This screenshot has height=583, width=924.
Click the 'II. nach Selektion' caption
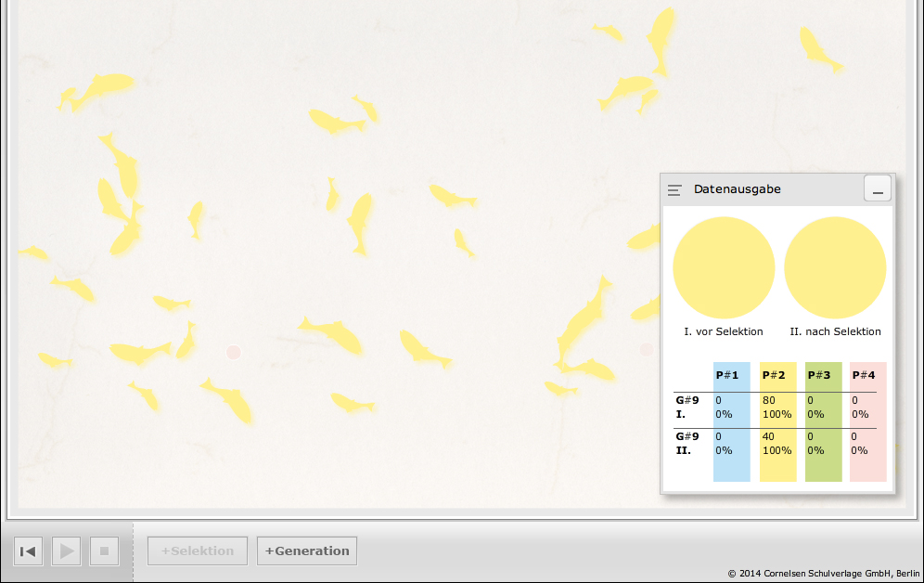835,331
